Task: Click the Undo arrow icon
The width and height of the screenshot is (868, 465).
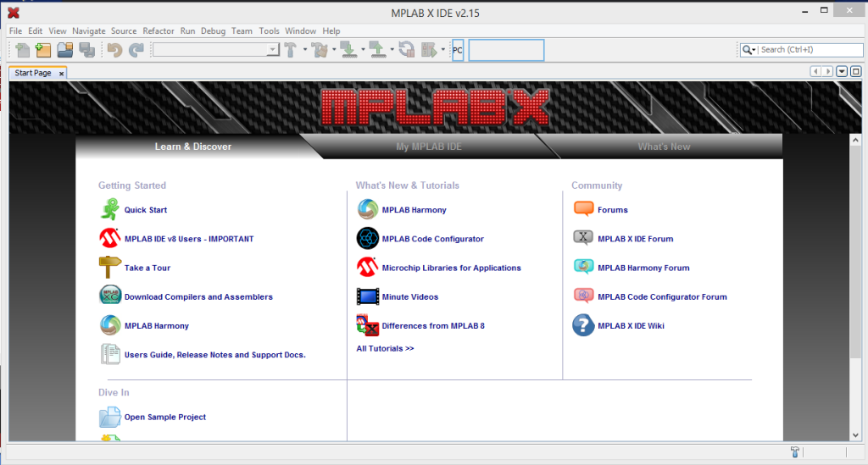Action: [114, 50]
